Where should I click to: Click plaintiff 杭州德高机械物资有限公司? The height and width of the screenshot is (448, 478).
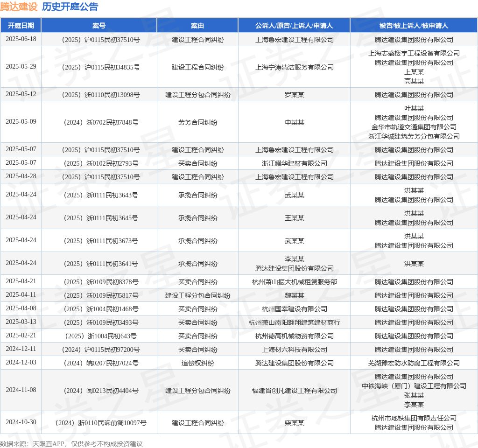(x=295, y=336)
